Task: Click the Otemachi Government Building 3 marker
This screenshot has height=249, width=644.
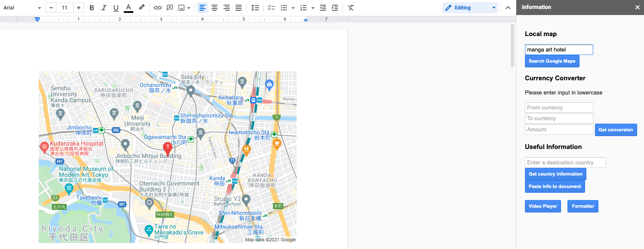Action: pyautogui.click(x=149, y=203)
